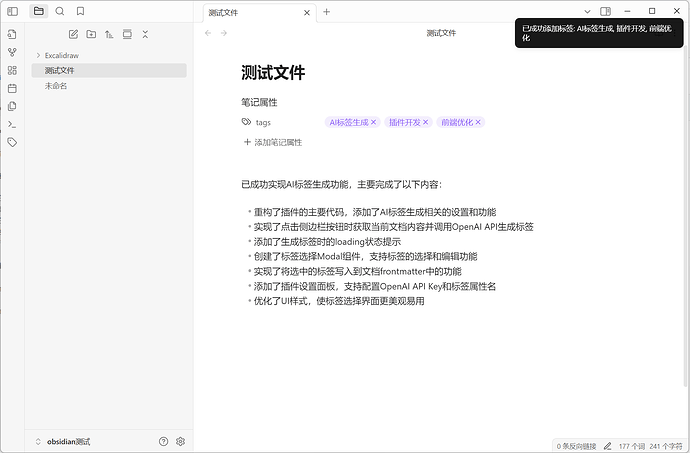
Task: Click the tags property name
Action: click(x=263, y=122)
